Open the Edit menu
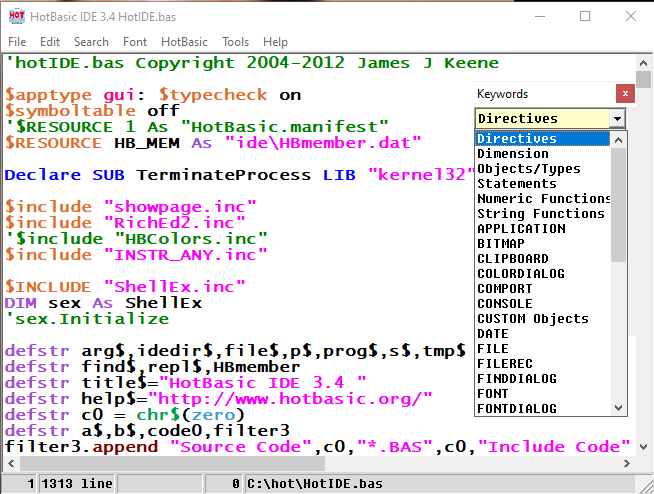Image resolution: width=654 pixels, height=494 pixels. pyautogui.click(x=50, y=42)
